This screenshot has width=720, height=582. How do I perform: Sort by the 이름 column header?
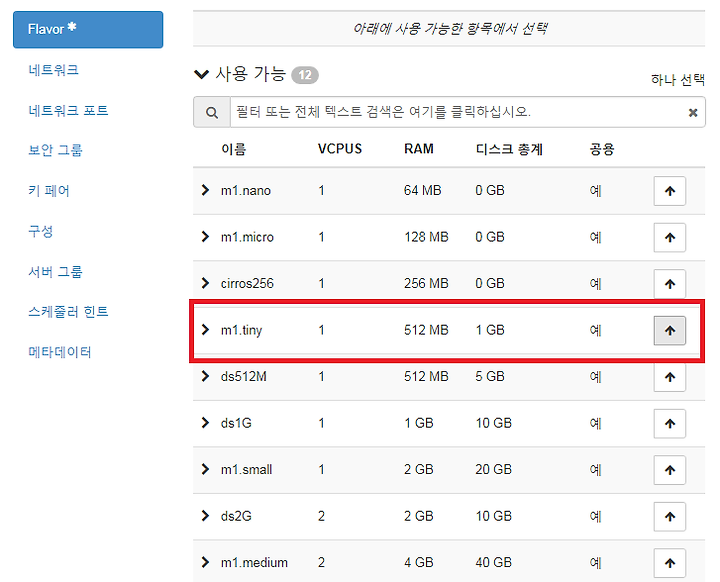(233, 149)
